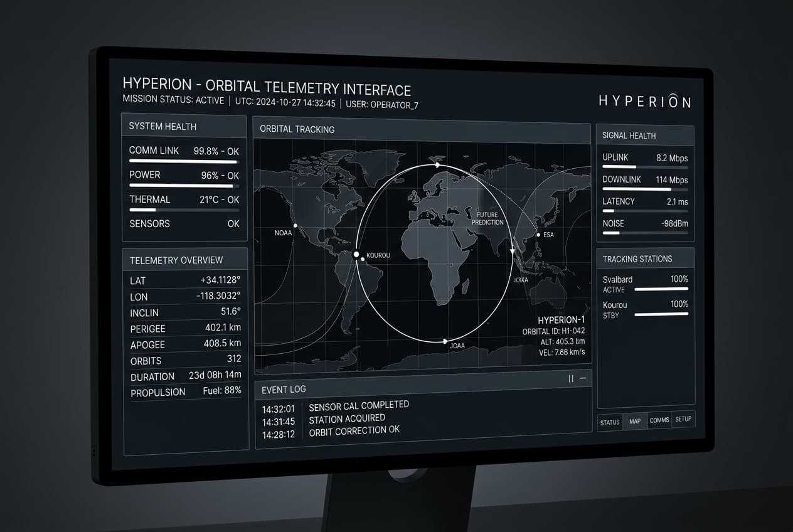Open the STATUS tab
Screen dimensions: 793x532
click(x=610, y=422)
